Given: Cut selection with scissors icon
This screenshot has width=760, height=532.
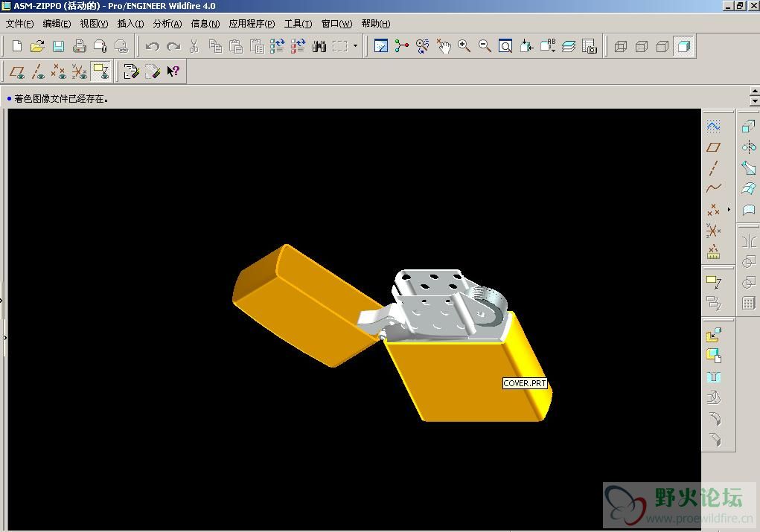Looking at the screenshot, I should 194,46.
